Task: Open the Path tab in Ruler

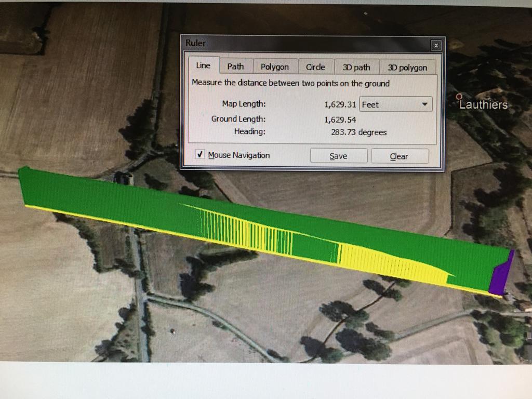Action: pos(236,66)
